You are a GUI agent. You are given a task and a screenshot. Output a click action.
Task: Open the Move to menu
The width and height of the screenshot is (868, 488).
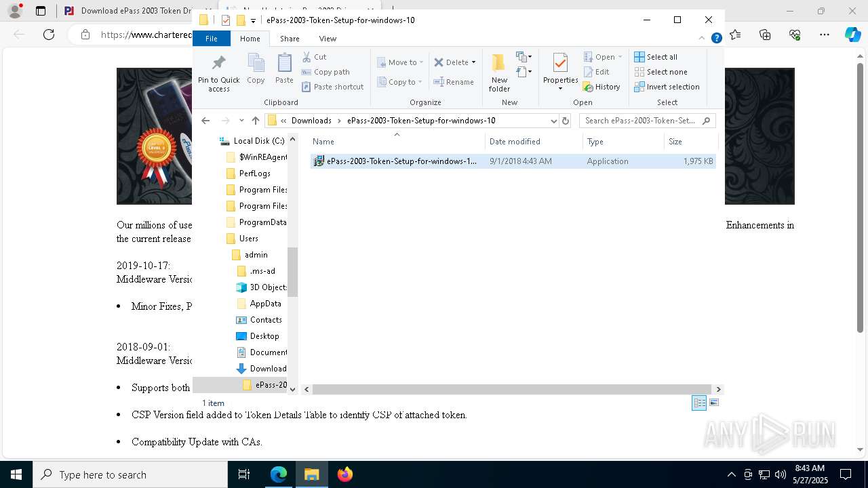pyautogui.click(x=400, y=62)
